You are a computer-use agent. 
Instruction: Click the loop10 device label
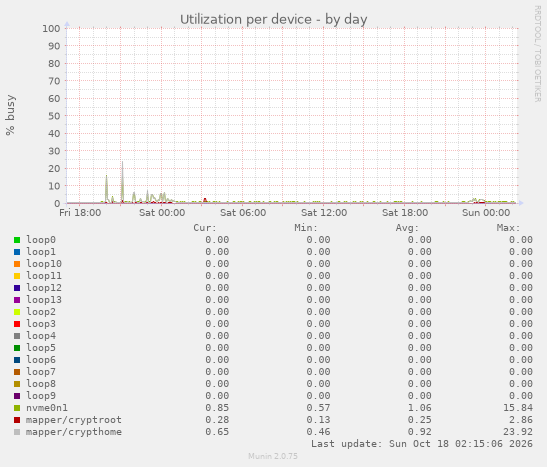(44, 264)
